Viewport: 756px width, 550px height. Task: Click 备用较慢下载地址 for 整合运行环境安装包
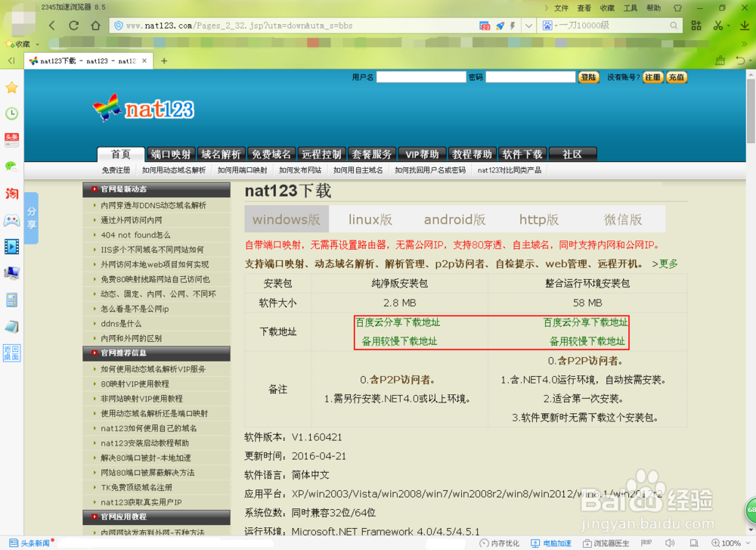coord(587,342)
